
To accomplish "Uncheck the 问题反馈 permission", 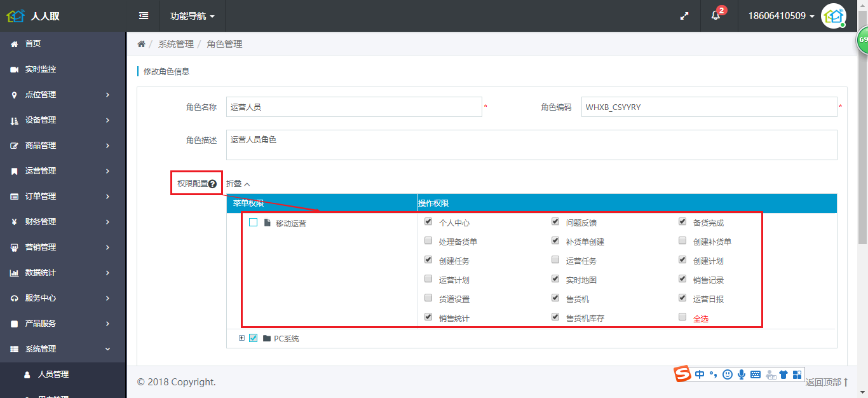I will [x=555, y=222].
